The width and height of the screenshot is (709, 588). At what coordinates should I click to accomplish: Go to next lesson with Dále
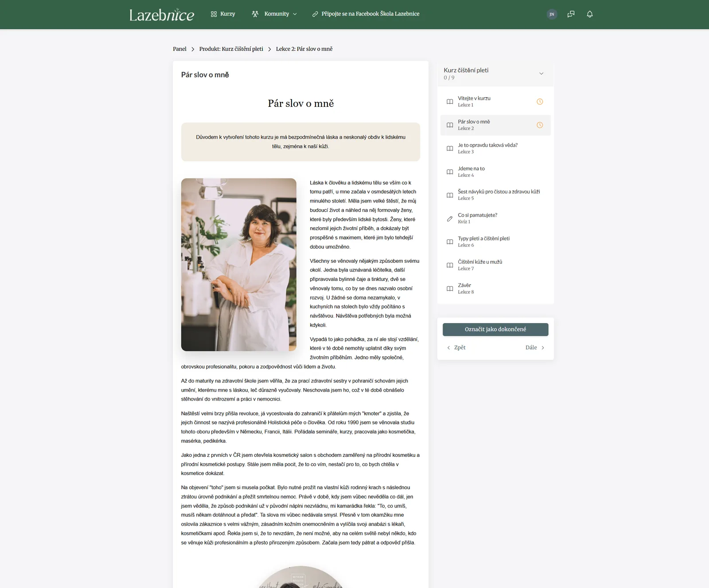point(535,348)
